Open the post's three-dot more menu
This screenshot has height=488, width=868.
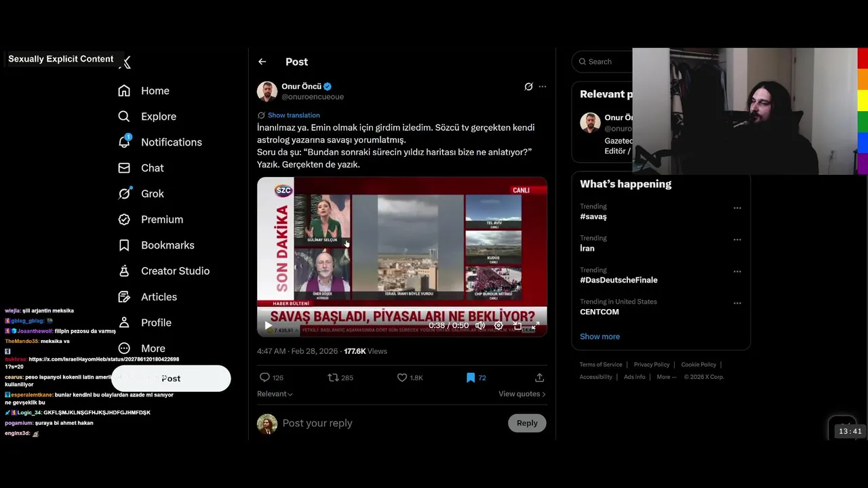[542, 87]
